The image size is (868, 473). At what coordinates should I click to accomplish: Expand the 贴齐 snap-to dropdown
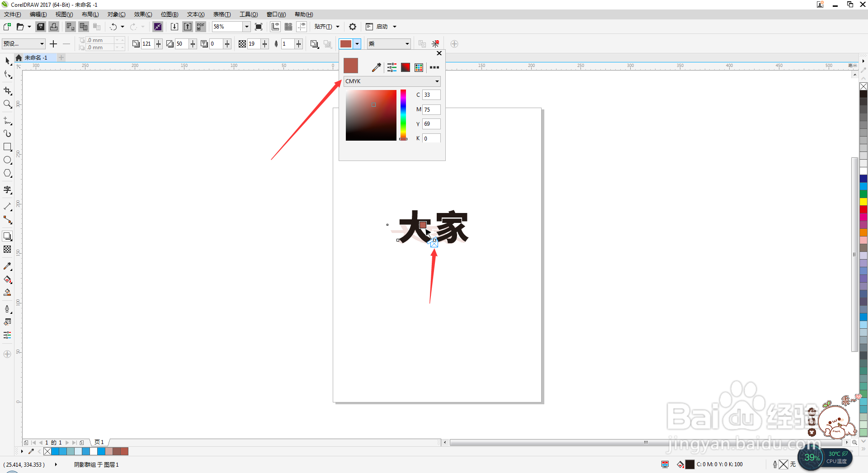click(337, 27)
